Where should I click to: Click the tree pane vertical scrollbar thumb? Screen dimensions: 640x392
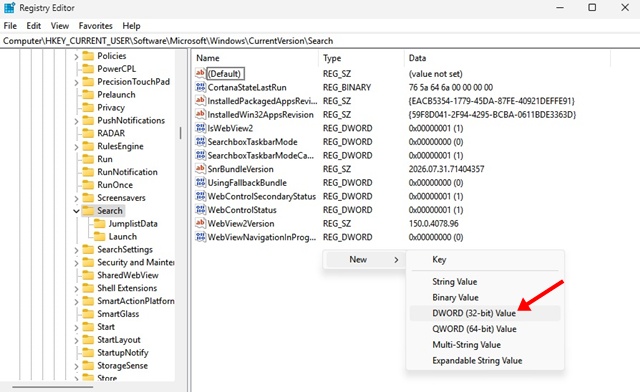(x=180, y=133)
